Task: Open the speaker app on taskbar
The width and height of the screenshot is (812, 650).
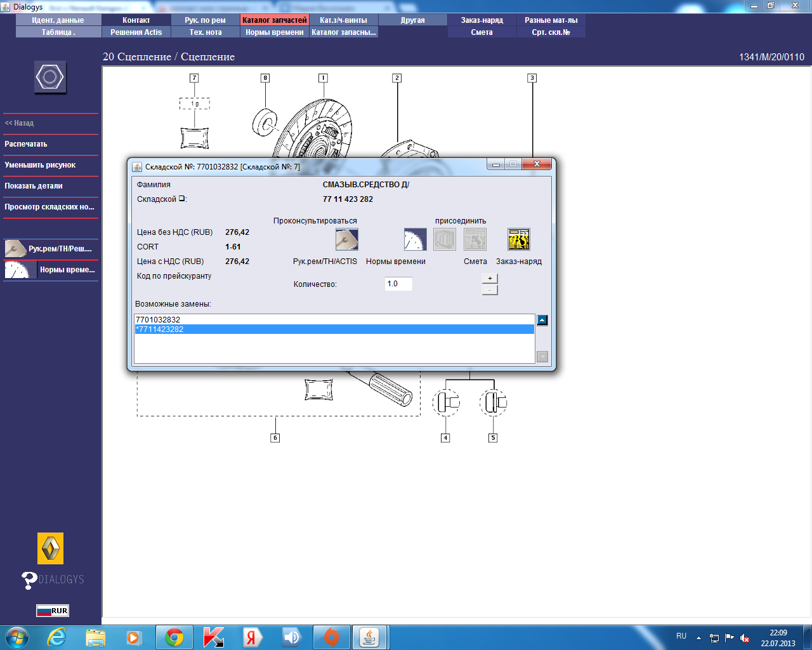Action: [292, 637]
